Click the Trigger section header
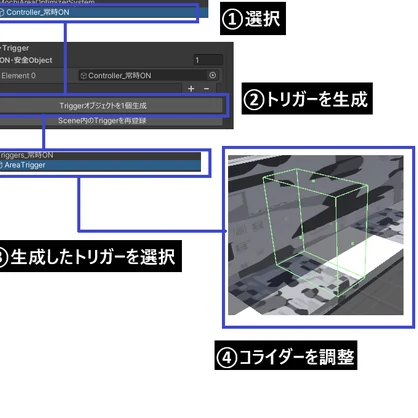Image resolution: width=418 pixels, height=418 pixels. click(15, 48)
